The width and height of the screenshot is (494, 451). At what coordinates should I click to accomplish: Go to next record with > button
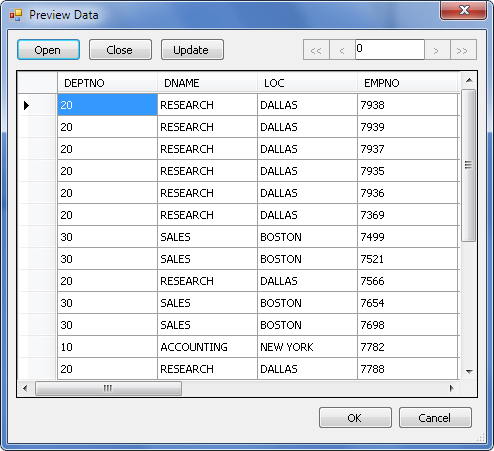coord(437,50)
